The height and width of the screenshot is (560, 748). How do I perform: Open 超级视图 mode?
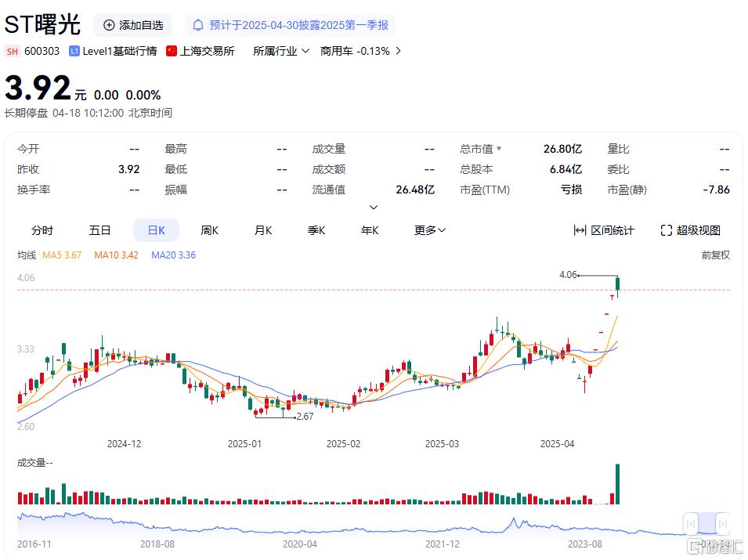click(x=690, y=231)
